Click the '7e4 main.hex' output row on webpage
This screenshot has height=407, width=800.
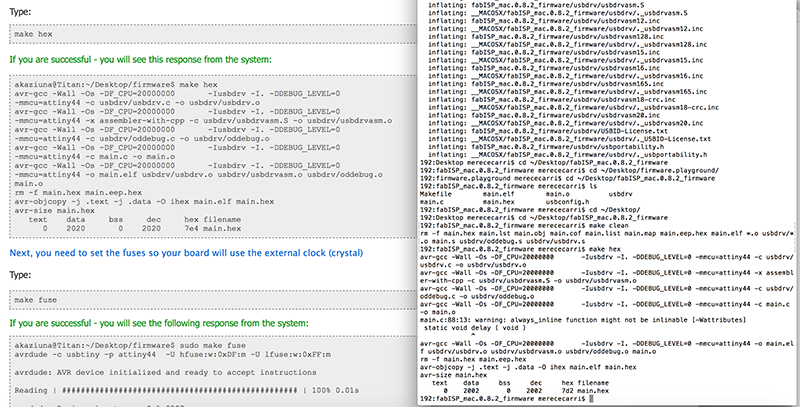point(135,228)
